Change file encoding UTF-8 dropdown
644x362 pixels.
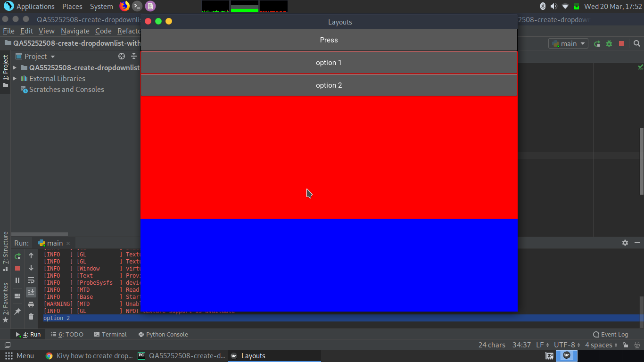(x=567, y=345)
